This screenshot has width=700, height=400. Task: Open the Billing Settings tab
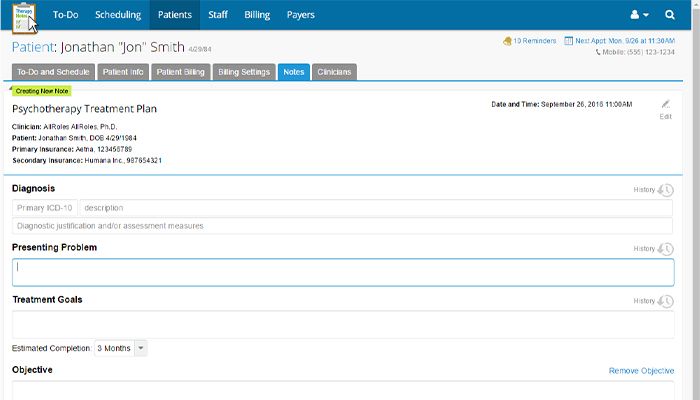[x=243, y=72]
